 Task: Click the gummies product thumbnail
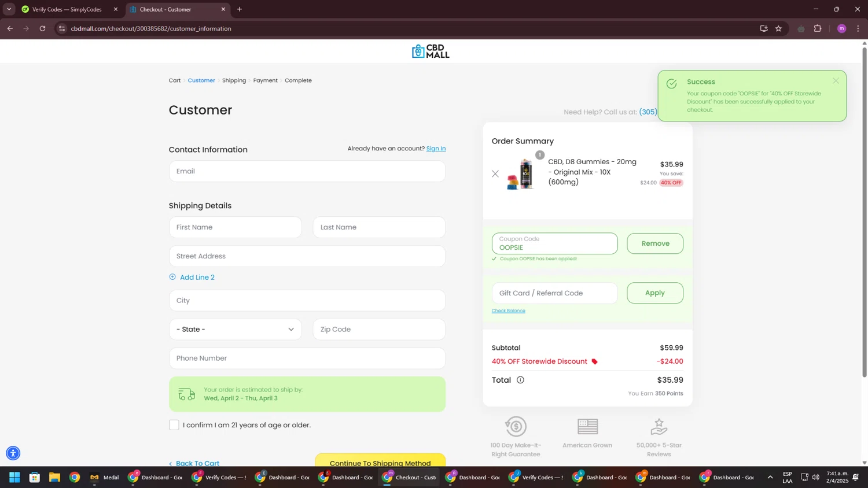pyautogui.click(x=520, y=173)
